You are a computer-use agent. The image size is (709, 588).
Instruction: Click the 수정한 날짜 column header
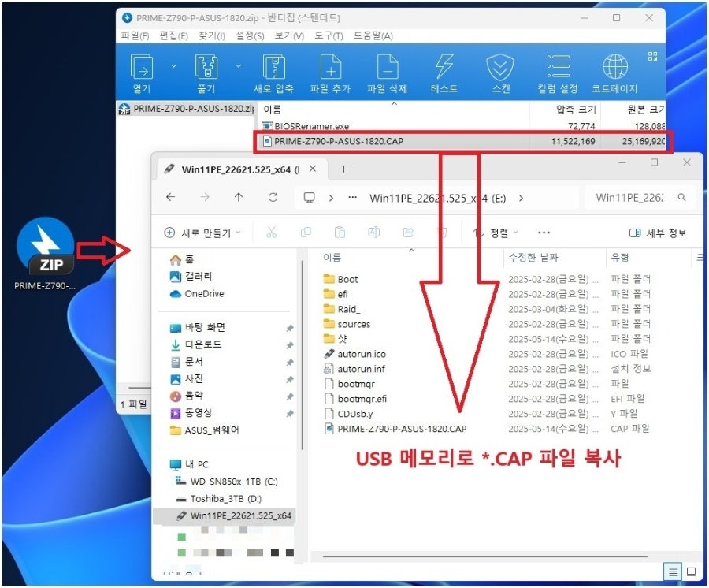click(533, 258)
